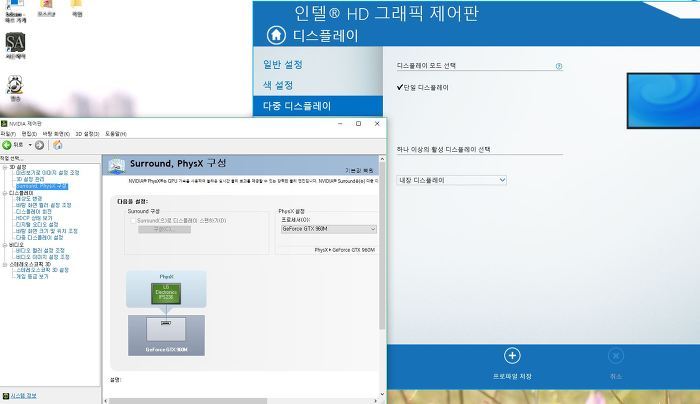Viewport: 700px width, 404px height.
Task: Click the NVIDIA vertical scrollbar thumb
Action: (382, 246)
